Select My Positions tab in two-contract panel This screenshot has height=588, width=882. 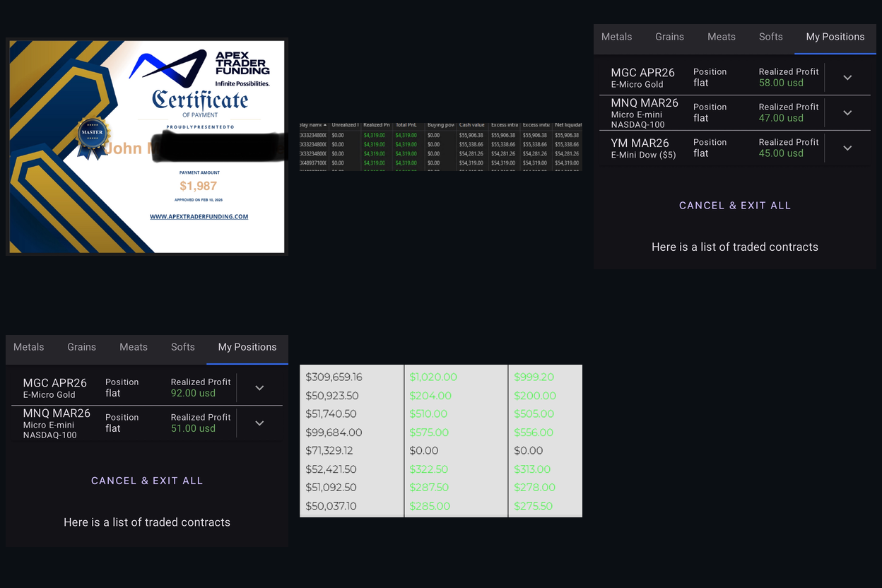[x=247, y=347]
